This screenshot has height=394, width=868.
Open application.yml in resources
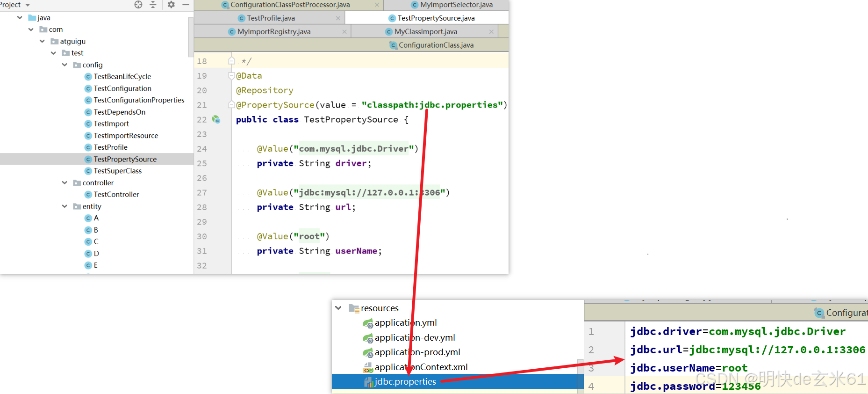pyautogui.click(x=400, y=323)
